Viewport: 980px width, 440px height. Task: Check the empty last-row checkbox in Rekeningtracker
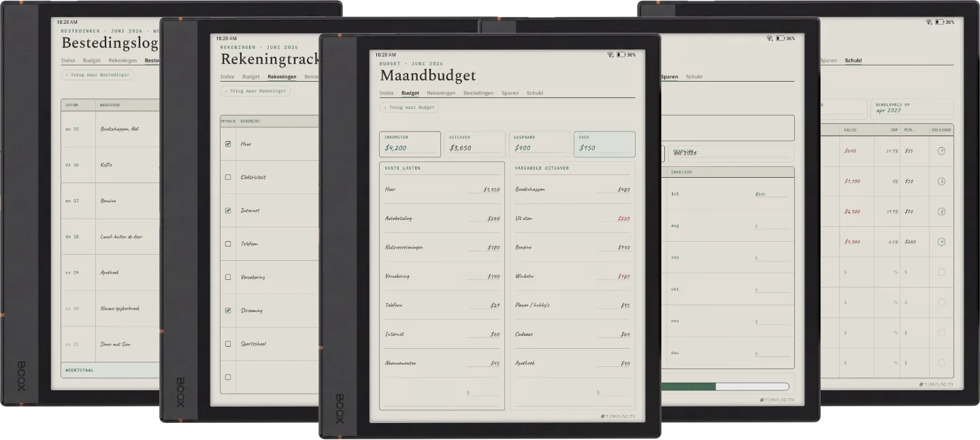[228, 377]
